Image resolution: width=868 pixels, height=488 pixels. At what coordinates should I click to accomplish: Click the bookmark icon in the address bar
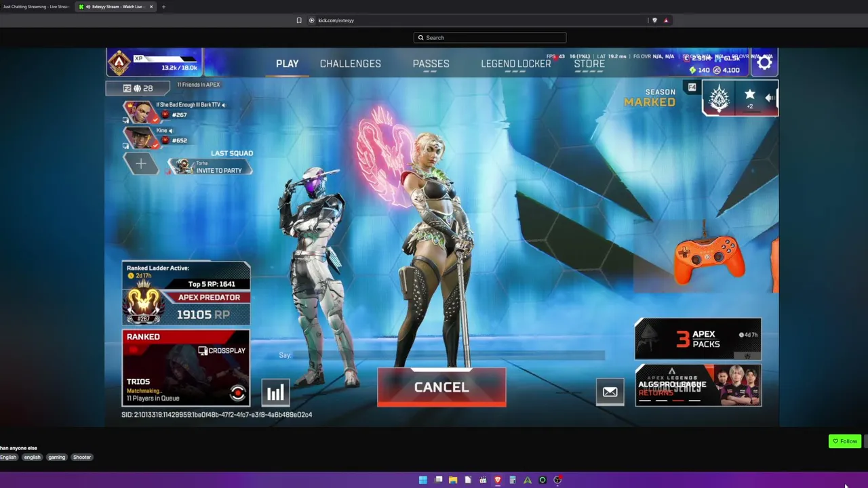299,20
